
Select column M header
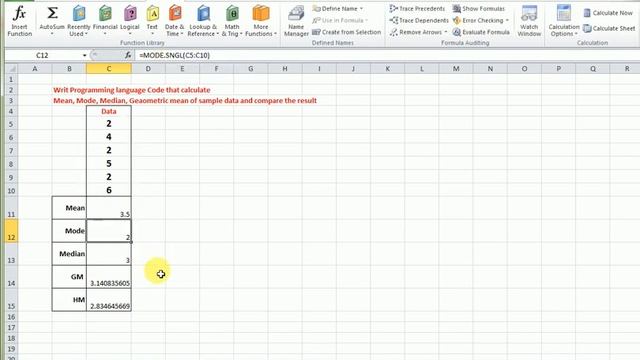[456, 69]
